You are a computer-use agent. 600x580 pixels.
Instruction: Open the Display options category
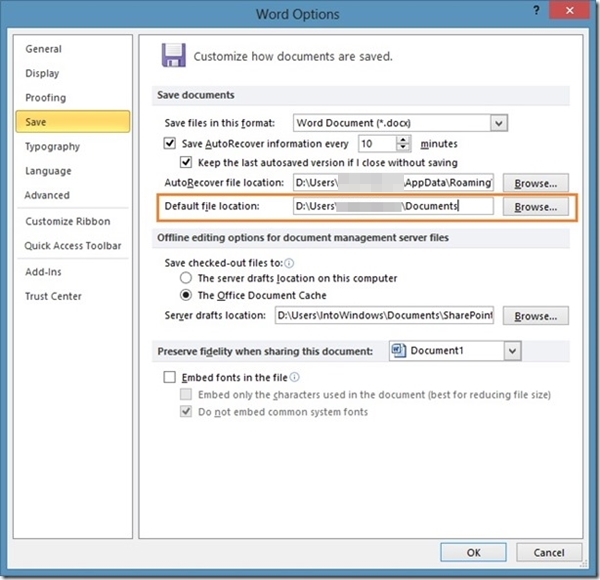tap(42, 73)
